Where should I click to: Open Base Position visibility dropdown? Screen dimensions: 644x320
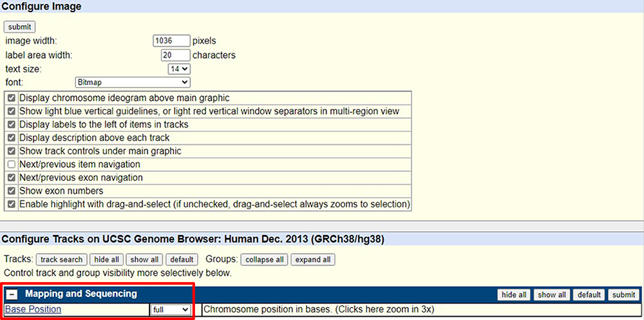[x=171, y=310]
